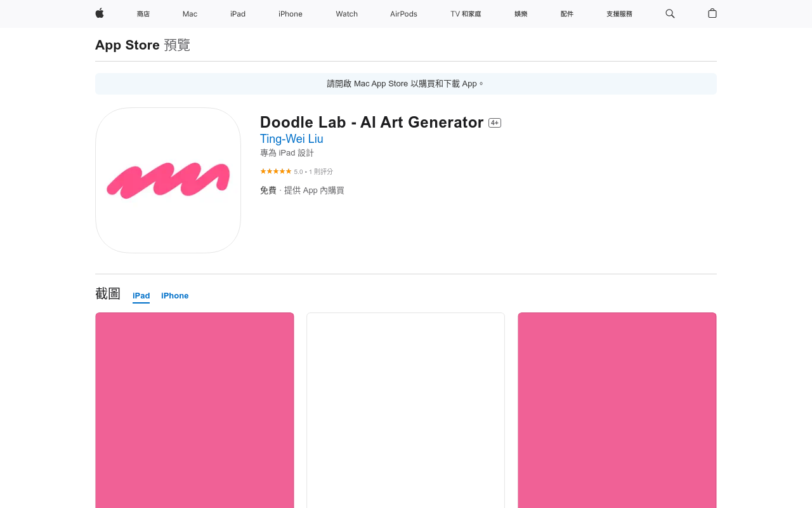Viewport: 812px width, 508px height.
Task: Click the 提供 App 內購買 text
Action: (314, 190)
